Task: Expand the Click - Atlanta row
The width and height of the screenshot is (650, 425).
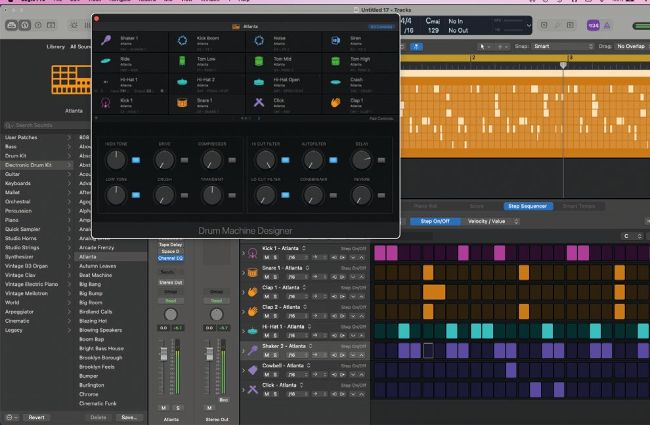Action: click(x=243, y=389)
